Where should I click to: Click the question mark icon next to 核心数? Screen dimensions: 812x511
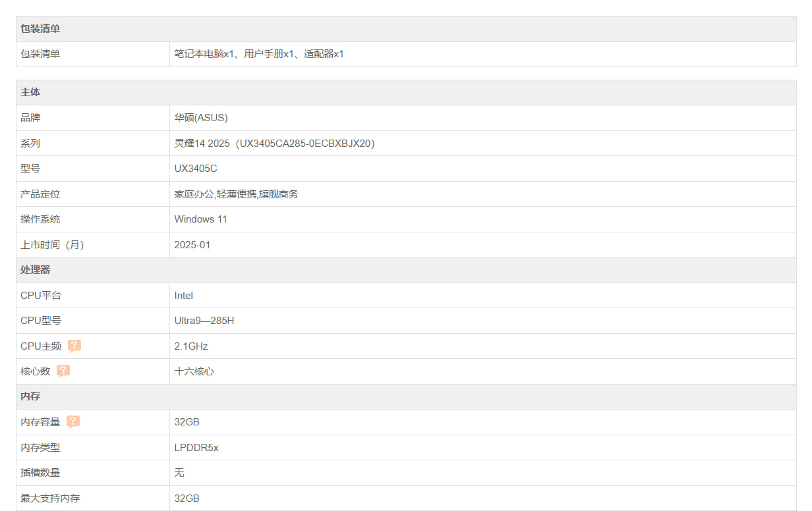coord(63,371)
